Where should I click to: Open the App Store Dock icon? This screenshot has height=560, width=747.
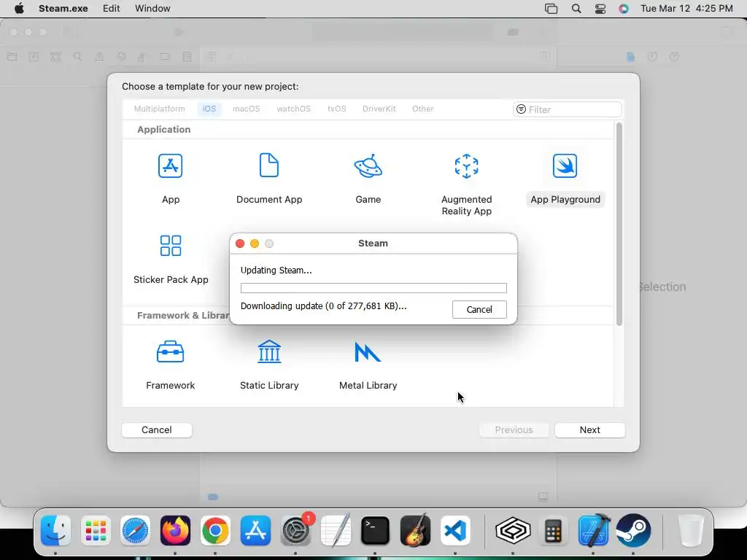pos(255,530)
